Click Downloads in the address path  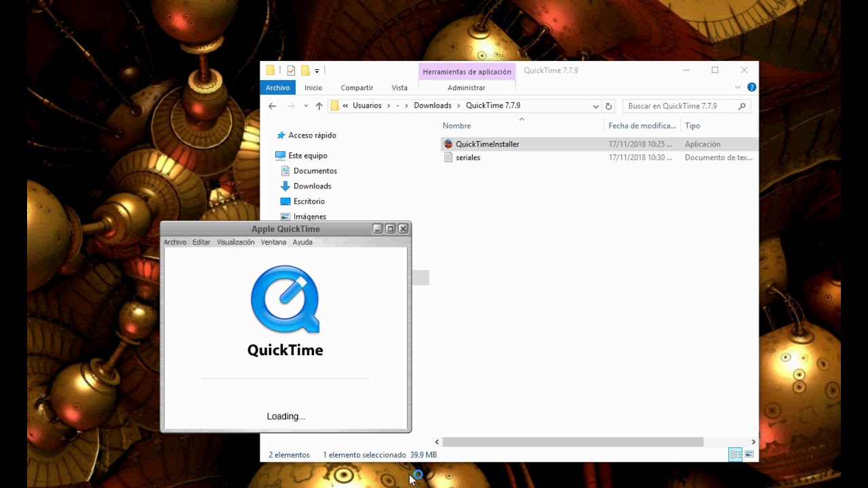(433, 106)
